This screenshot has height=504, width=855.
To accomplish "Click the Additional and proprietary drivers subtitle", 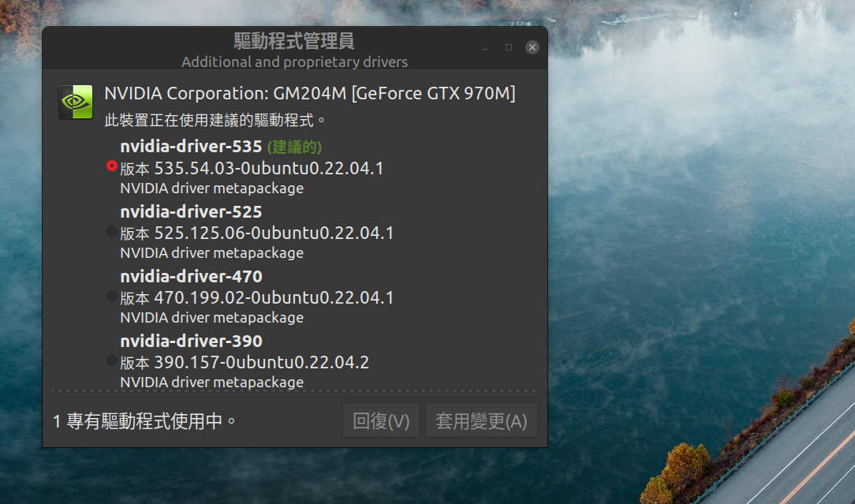I will pos(294,62).
